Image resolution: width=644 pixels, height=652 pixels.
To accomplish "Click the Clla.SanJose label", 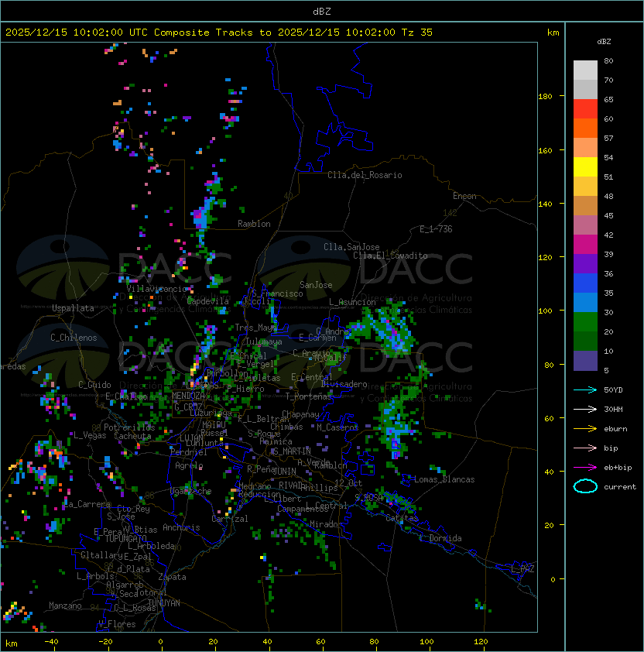I will 351,247.
